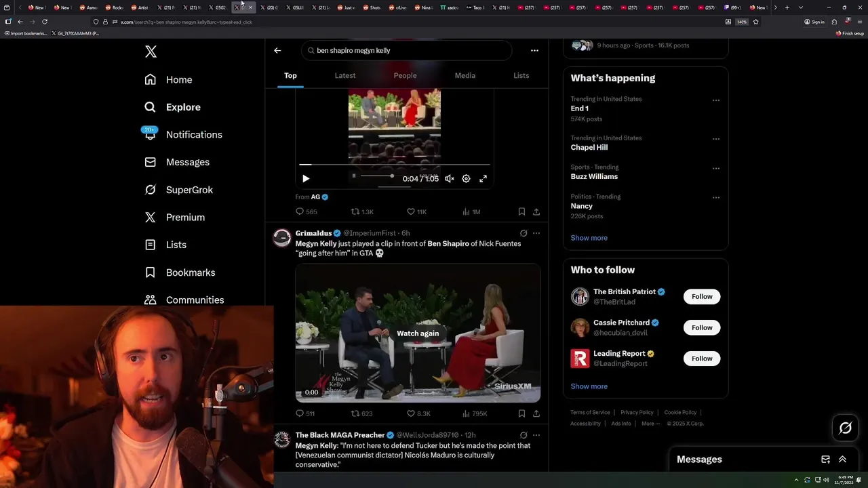Compose new message in Messages drawer

825,460
